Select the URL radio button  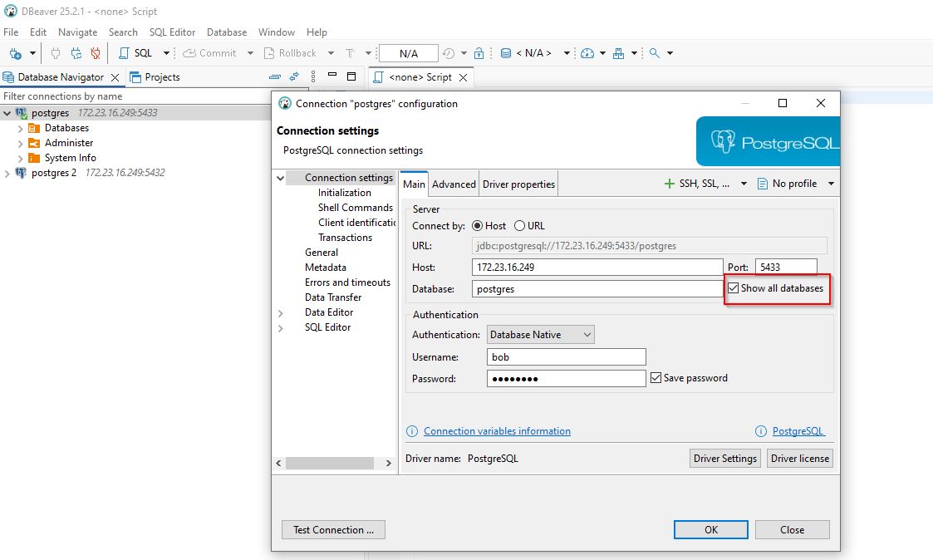[x=520, y=226]
